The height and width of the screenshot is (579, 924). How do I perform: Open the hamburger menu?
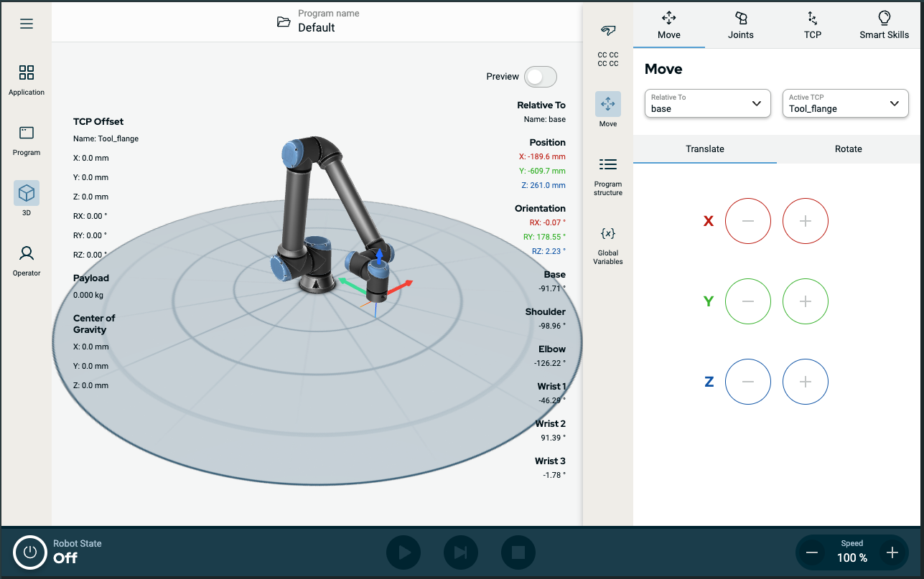click(x=27, y=24)
